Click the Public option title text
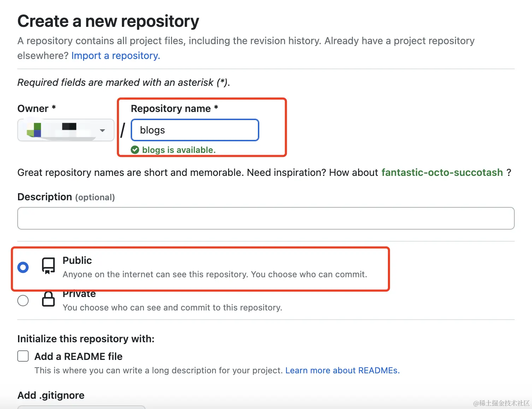The image size is (532, 409). (x=77, y=260)
